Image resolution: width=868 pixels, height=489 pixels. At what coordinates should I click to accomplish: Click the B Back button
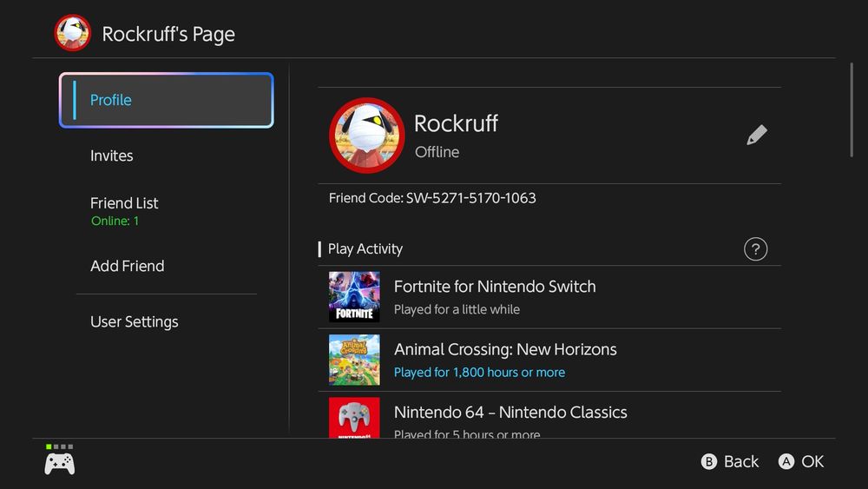click(730, 461)
